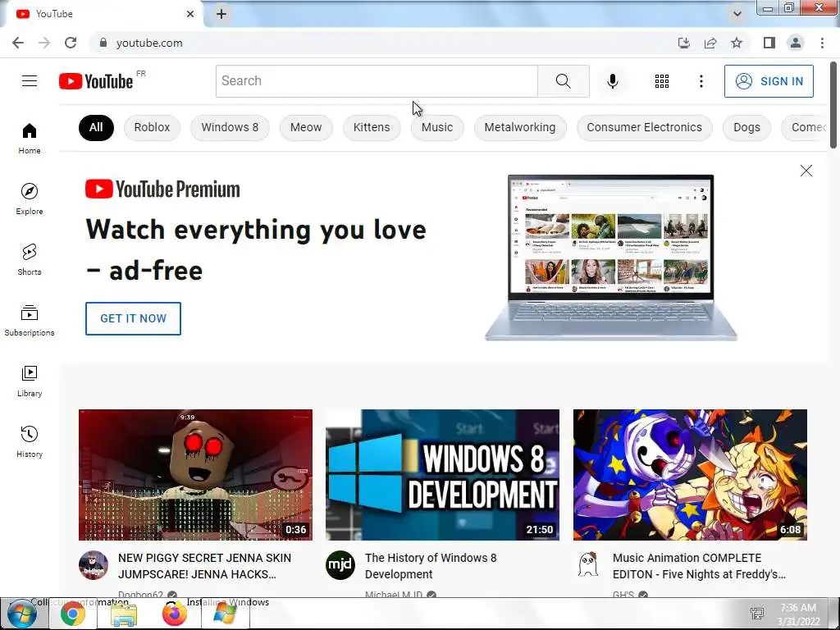Open Firefox from the taskbar
The width and height of the screenshot is (840, 630).
pos(175,614)
